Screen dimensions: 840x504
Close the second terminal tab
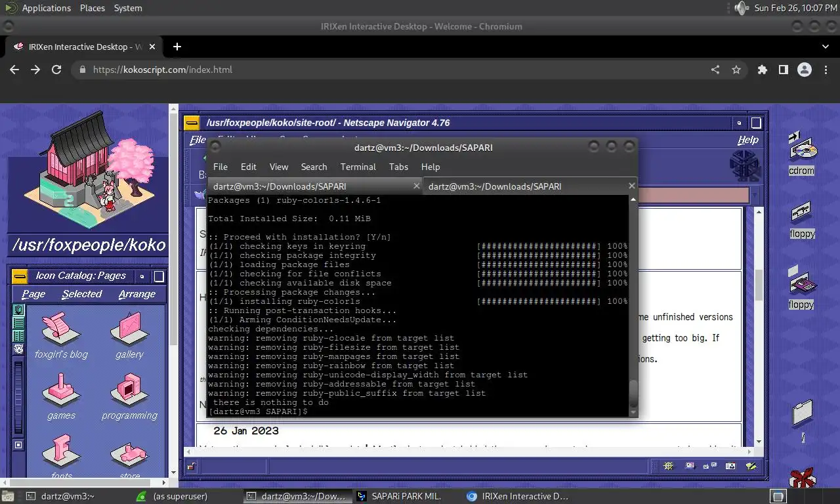point(631,186)
